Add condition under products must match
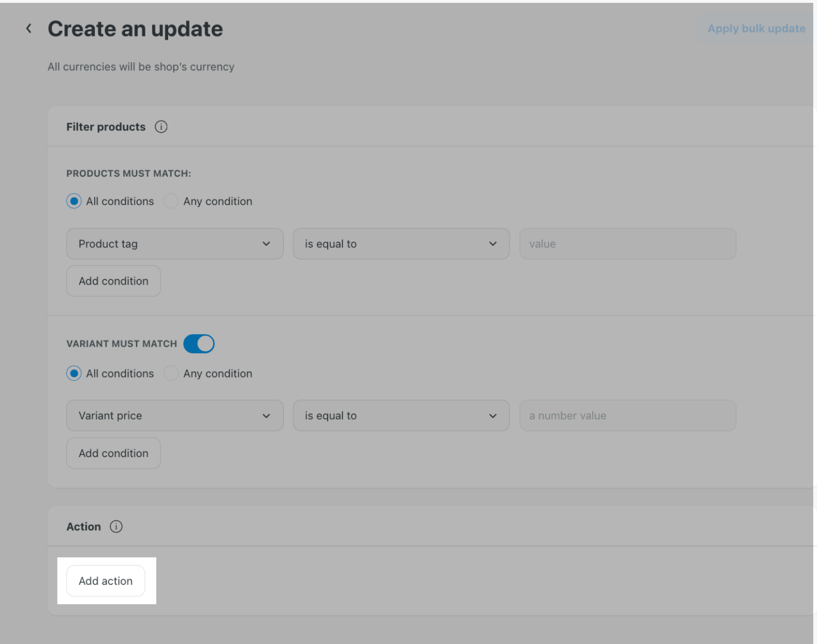 [x=113, y=281]
